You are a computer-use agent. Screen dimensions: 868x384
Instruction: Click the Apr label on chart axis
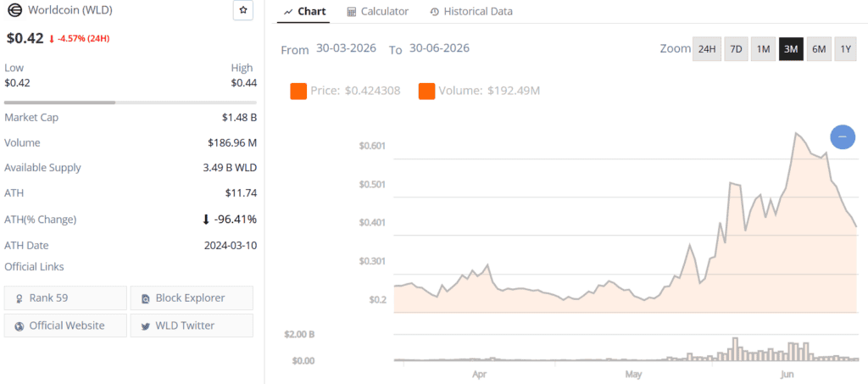coord(480,375)
